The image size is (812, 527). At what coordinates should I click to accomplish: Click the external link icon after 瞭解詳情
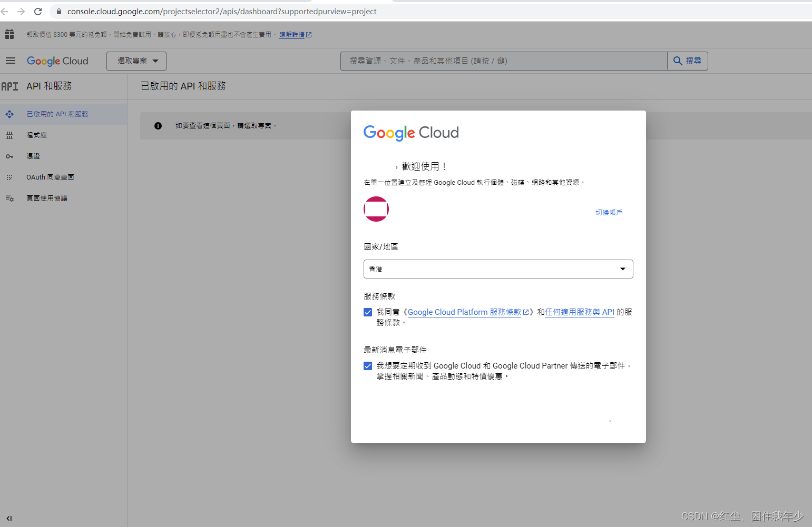click(309, 35)
